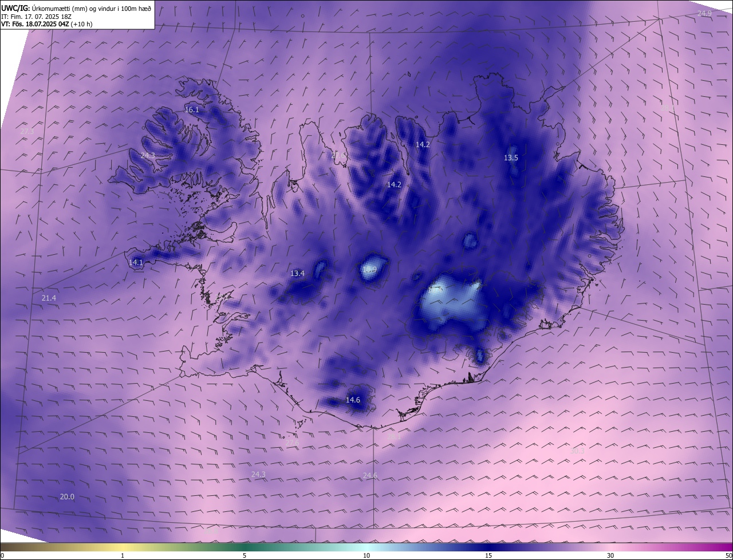Click the 13.5 value label
The width and height of the screenshot is (733, 560).
511,157
